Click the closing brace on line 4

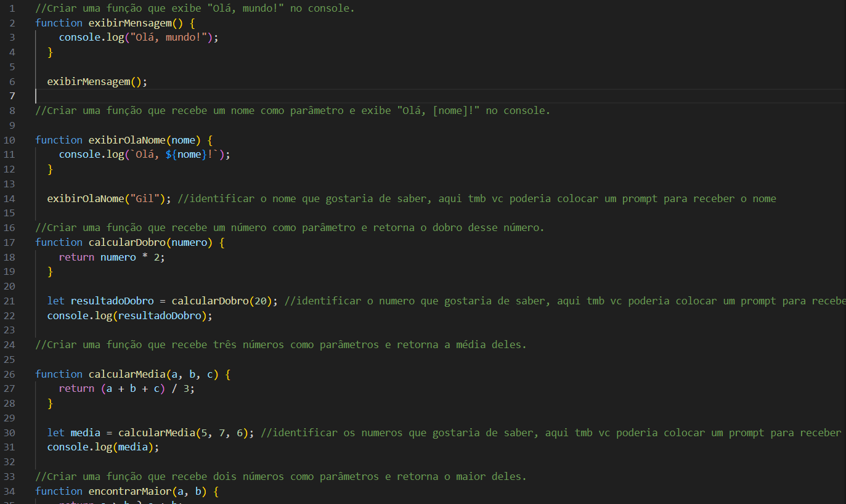click(x=51, y=52)
